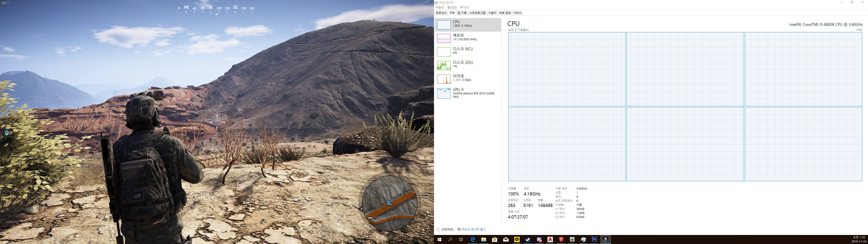Select the 성능 tab
868x244 pixels.
452,13
